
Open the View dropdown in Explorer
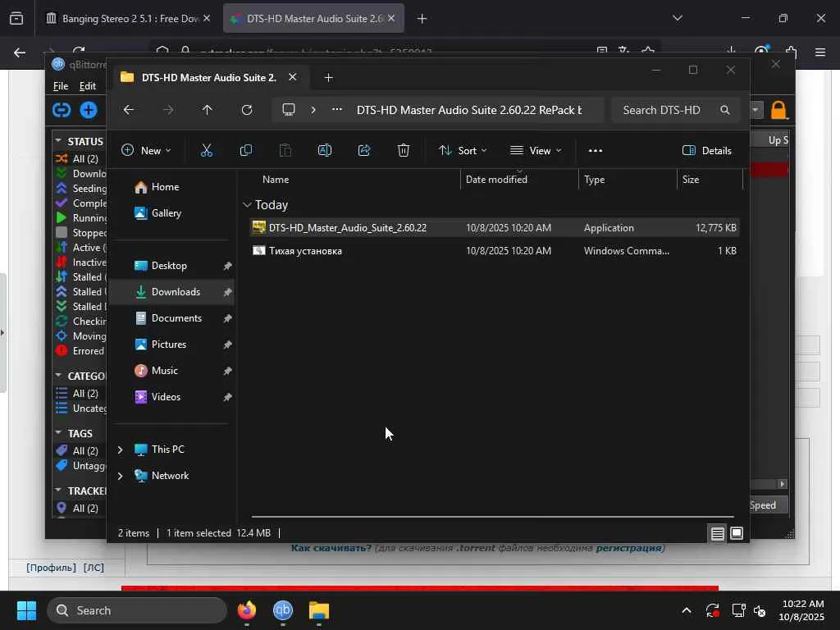pyautogui.click(x=536, y=151)
